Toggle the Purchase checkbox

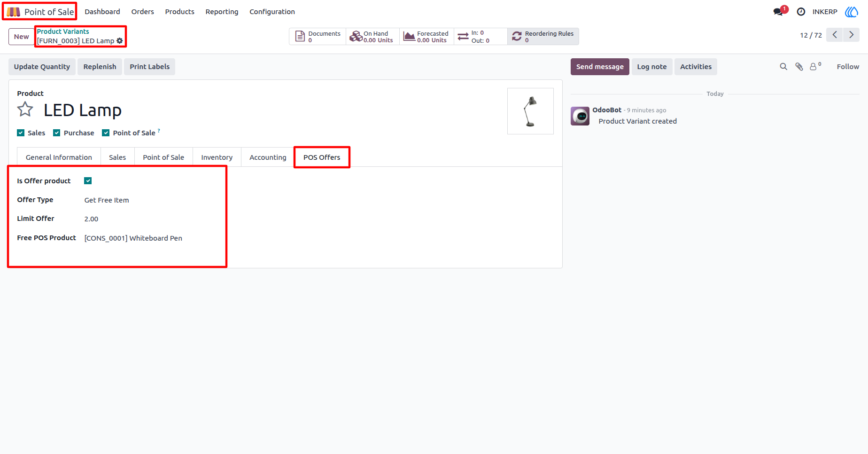(x=56, y=133)
